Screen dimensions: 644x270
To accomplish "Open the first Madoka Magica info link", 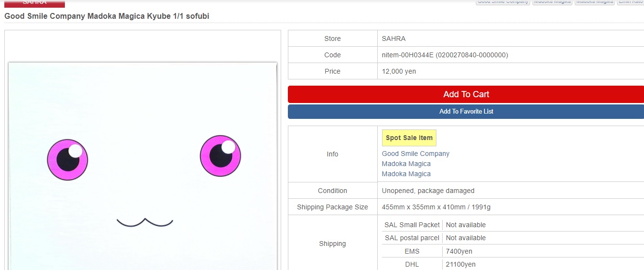I will click(x=406, y=164).
